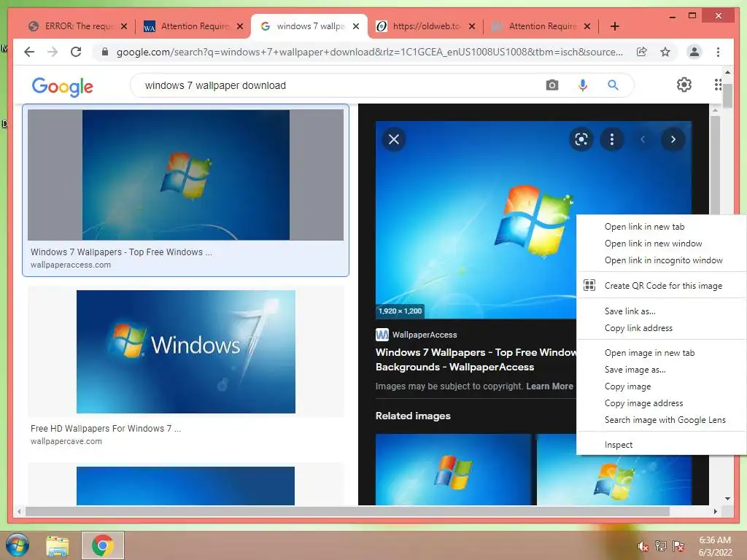The image size is (747, 560).
Task: Open Windows Explorer from taskbar
Action: pos(57,545)
